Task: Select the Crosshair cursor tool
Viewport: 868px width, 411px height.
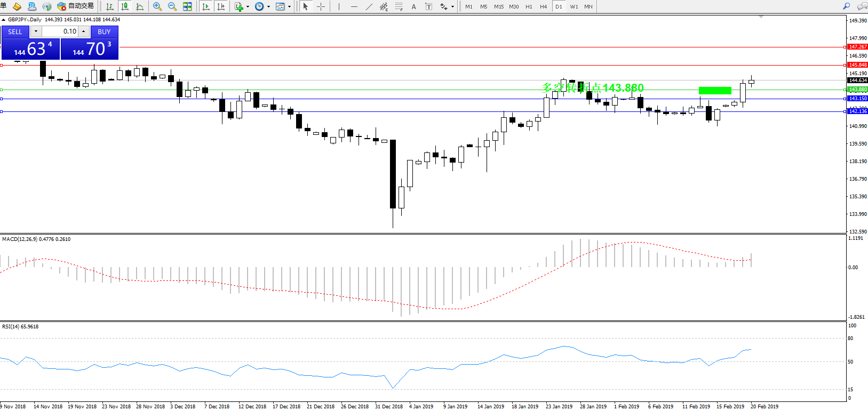Action: [321, 6]
